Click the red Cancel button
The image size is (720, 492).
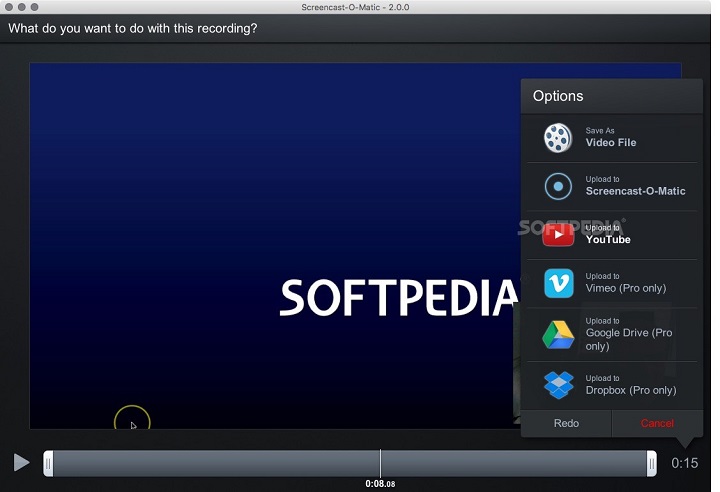[657, 423]
